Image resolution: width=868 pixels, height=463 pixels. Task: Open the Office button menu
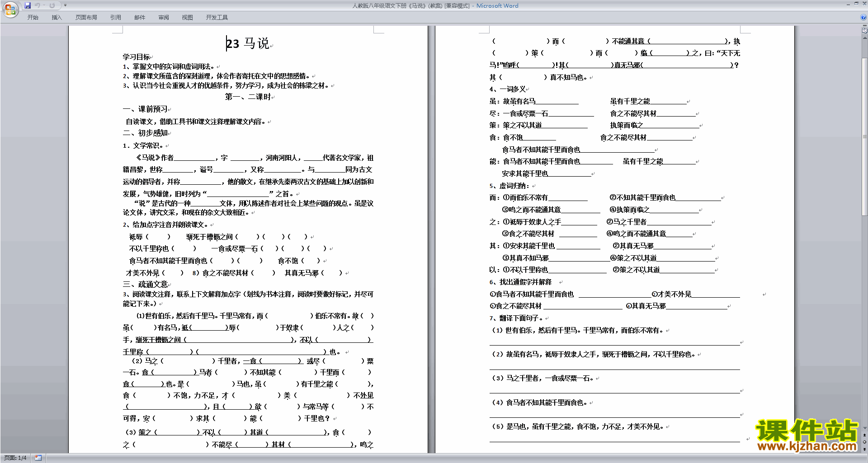[10, 9]
